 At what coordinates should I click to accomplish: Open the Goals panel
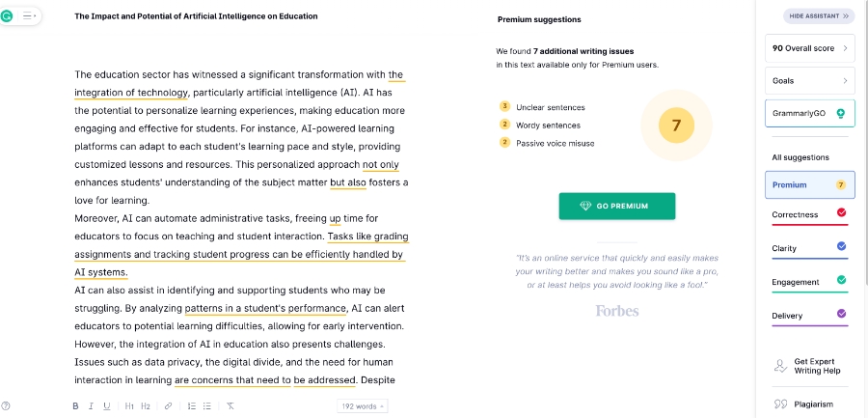point(809,80)
